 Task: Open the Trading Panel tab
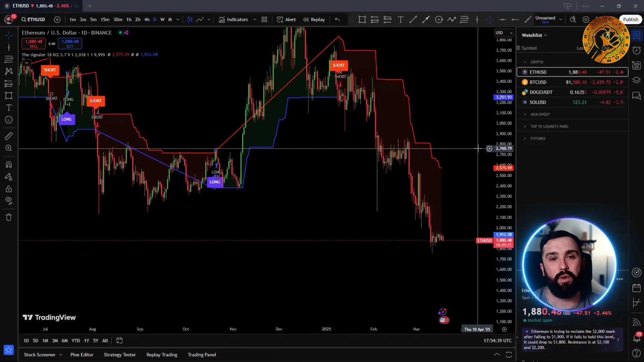click(x=202, y=355)
